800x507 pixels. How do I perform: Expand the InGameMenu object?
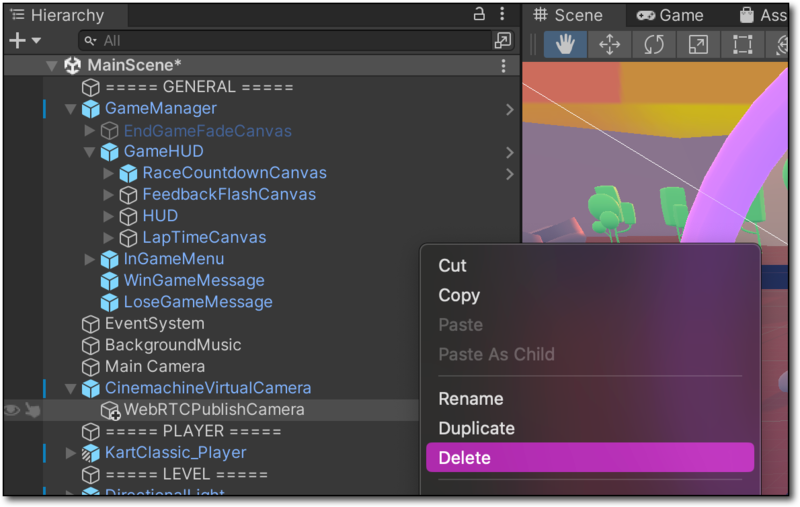point(89,260)
